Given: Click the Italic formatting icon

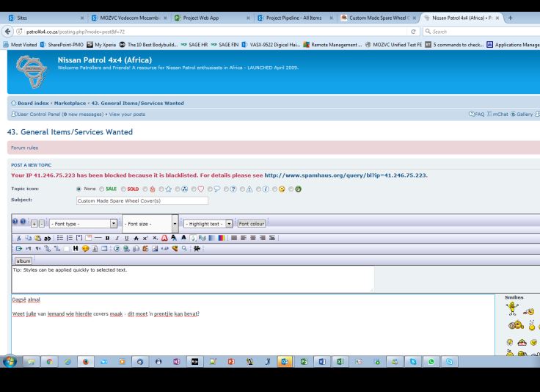Looking at the screenshot, I should 117,238.
